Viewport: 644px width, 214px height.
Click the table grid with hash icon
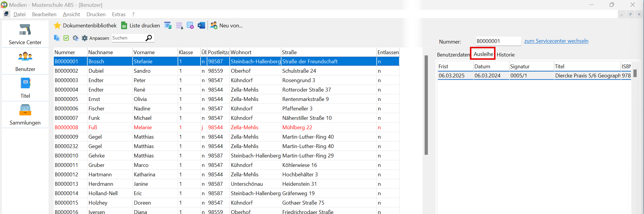tap(190, 26)
